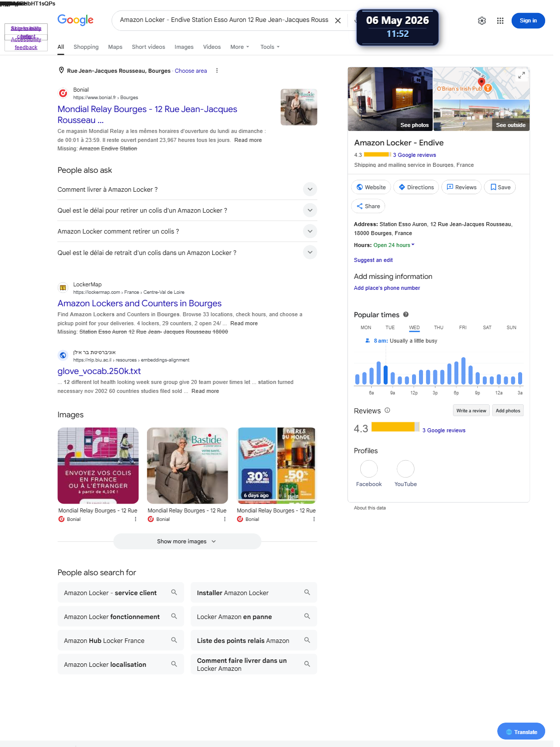Select the Shopping tab

point(86,47)
